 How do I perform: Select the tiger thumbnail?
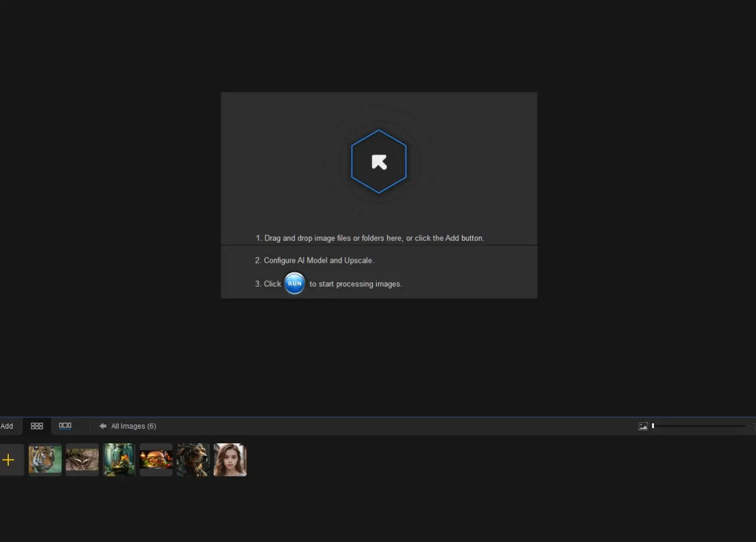tap(45, 460)
